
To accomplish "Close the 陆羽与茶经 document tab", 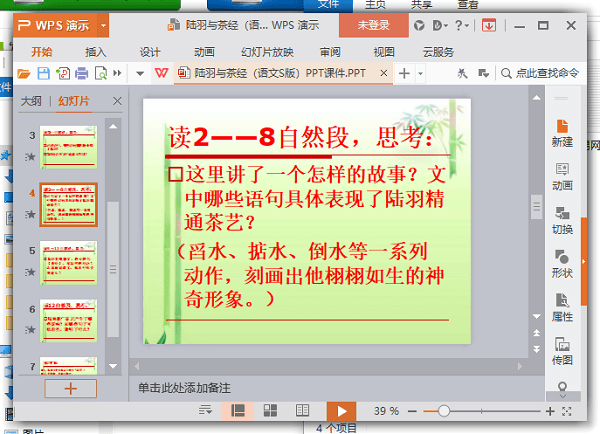I will pyautogui.click(x=384, y=73).
